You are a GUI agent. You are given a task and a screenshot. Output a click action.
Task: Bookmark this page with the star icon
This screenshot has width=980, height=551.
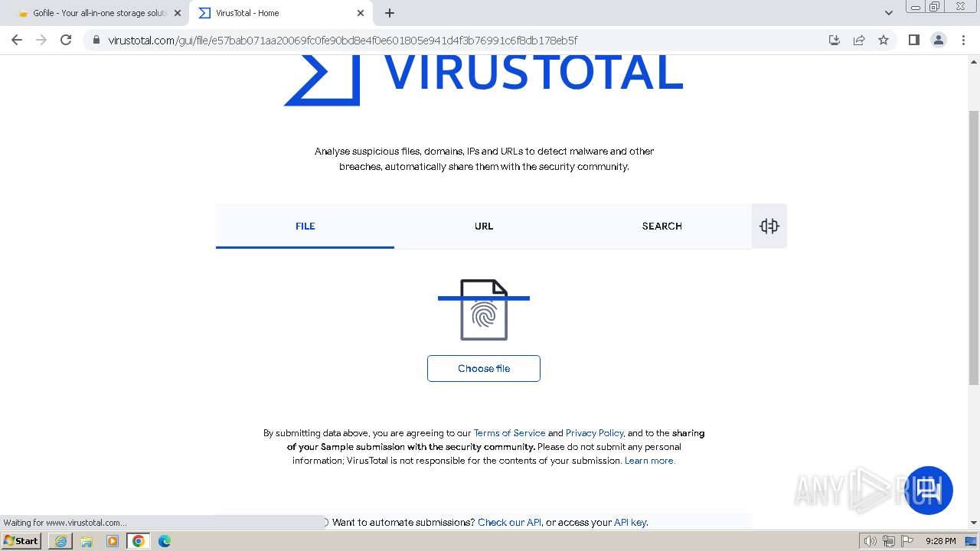click(884, 40)
